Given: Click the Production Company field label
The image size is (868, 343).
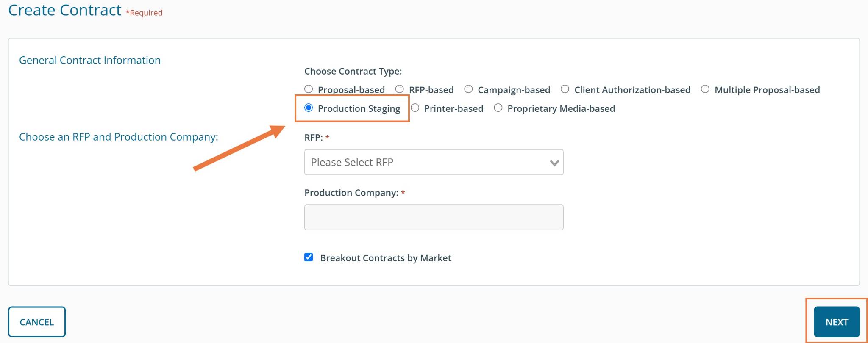Looking at the screenshot, I should 351,193.
